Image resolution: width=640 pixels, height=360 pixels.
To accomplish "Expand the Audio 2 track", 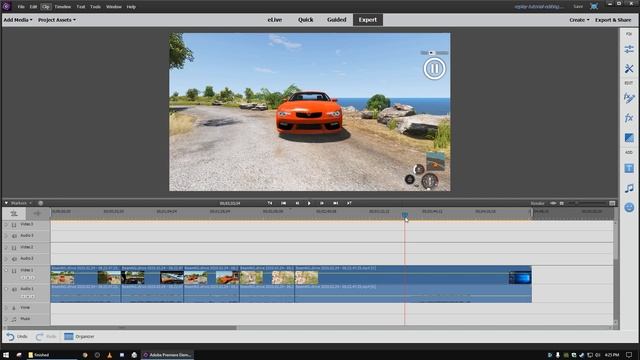I will point(6,259).
